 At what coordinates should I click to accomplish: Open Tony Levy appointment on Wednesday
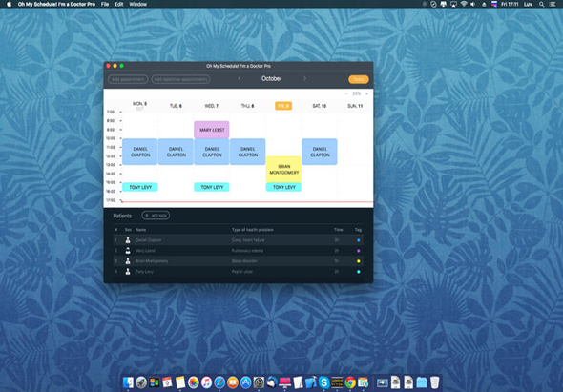point(212,187)
